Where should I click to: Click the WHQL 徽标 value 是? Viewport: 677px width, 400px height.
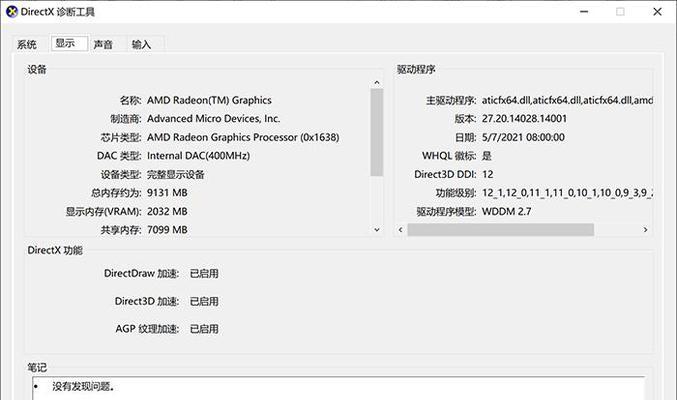[487, 156]
